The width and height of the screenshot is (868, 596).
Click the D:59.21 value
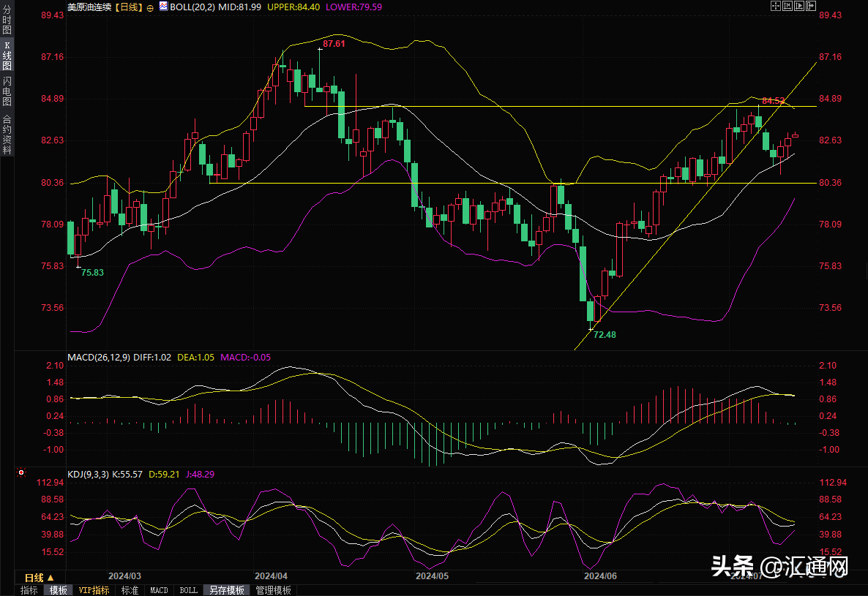coord(164,475)
